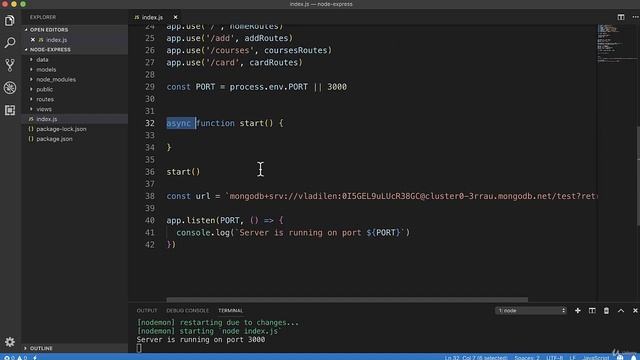Kill terminal with trash icon
This screenshot has width=640, height=360.
pos(606,311)
